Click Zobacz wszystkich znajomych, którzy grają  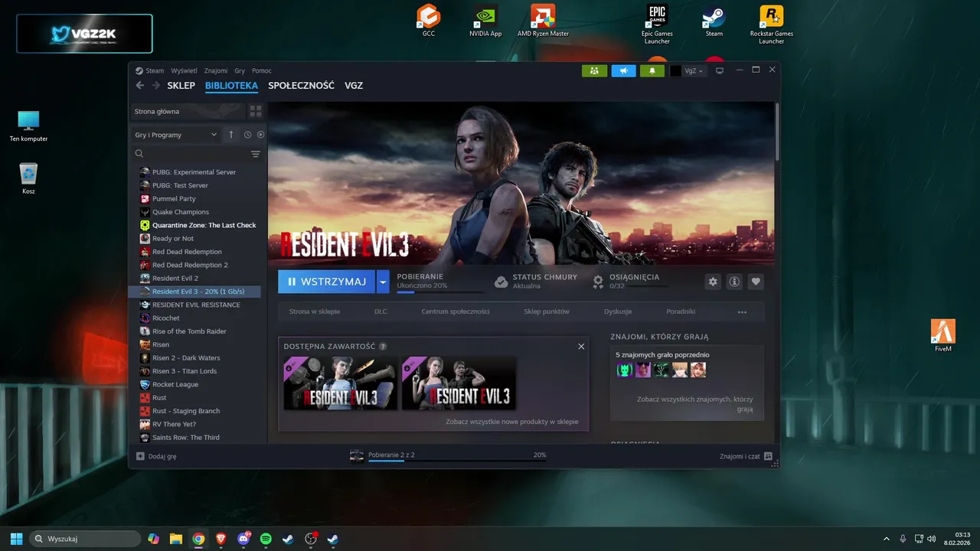(x=695, y=404)
